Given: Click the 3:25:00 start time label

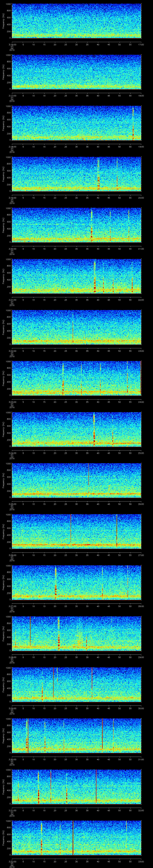Looking at the screenshot, I should coord(12,504).
